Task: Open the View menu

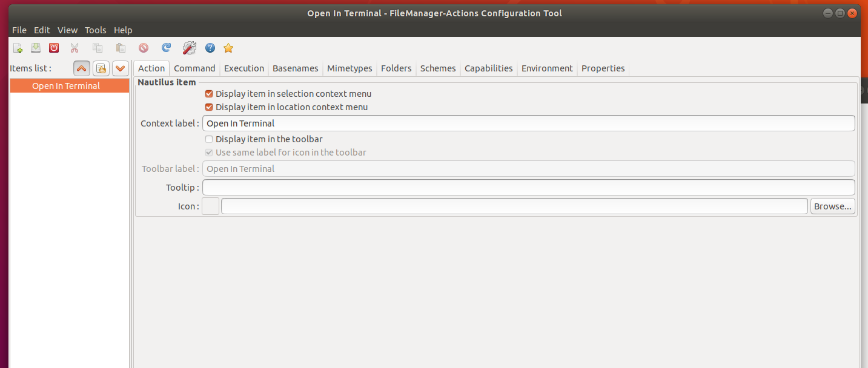Action: click(x=68, y=30)
